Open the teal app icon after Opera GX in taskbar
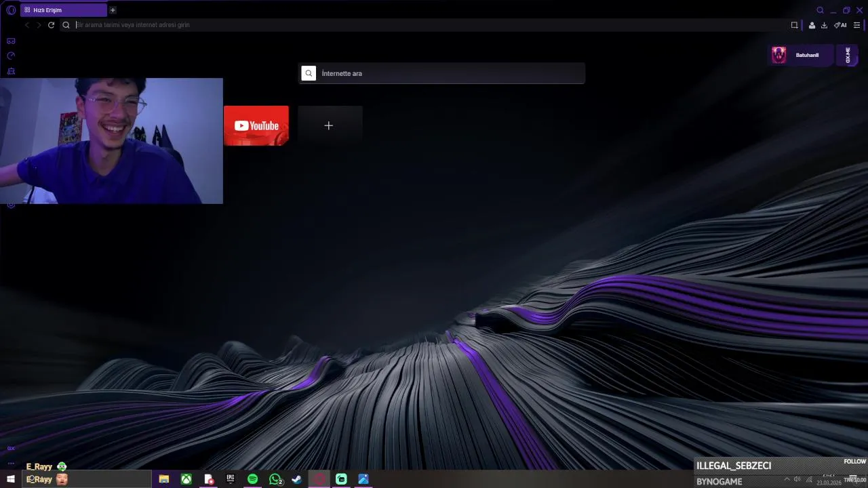Screen dimensions: 868x488 341,479
